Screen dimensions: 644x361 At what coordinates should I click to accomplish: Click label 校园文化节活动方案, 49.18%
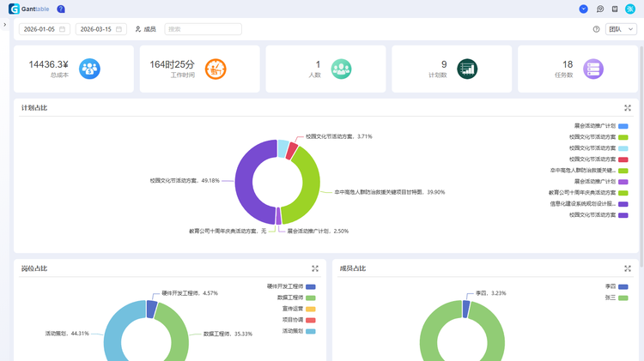(x=185, y=180)
